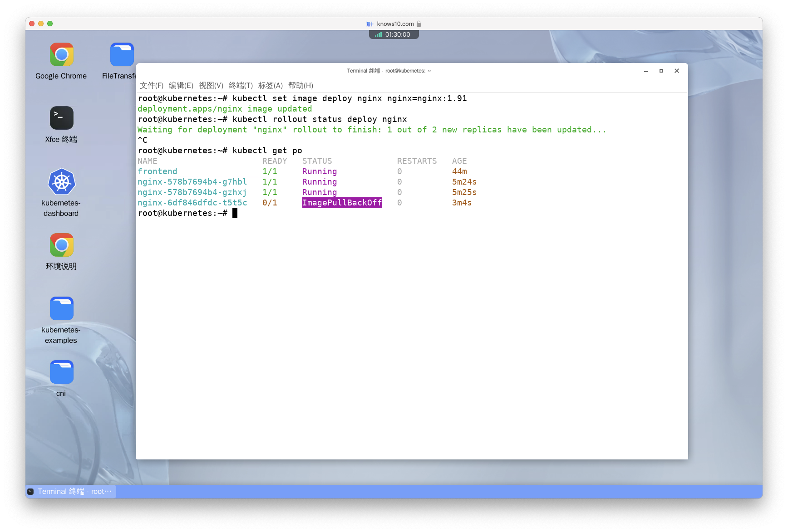Viewport: 788px width, 532px height.
Task: Close the Terminal window
Action: pyautogui.click(x=677, y=71)
